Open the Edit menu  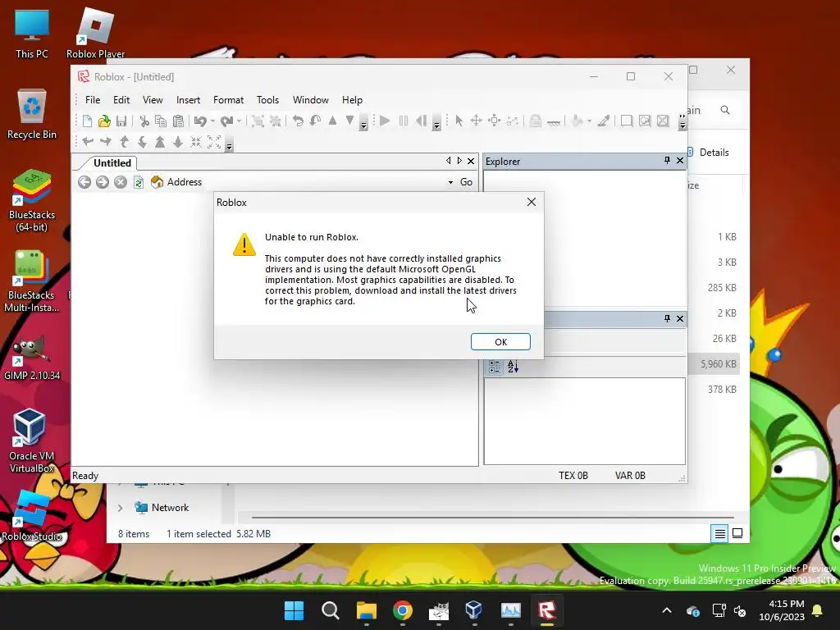coord(121,99)
